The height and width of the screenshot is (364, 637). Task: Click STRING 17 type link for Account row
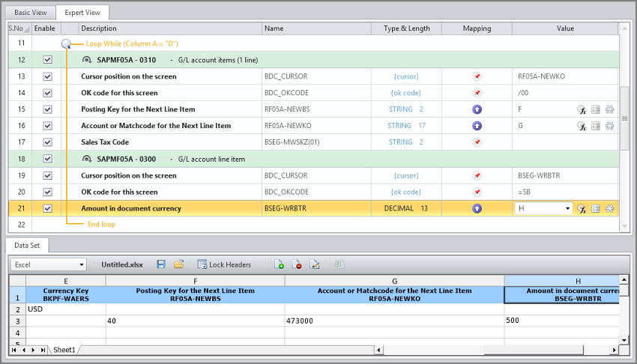406,126
